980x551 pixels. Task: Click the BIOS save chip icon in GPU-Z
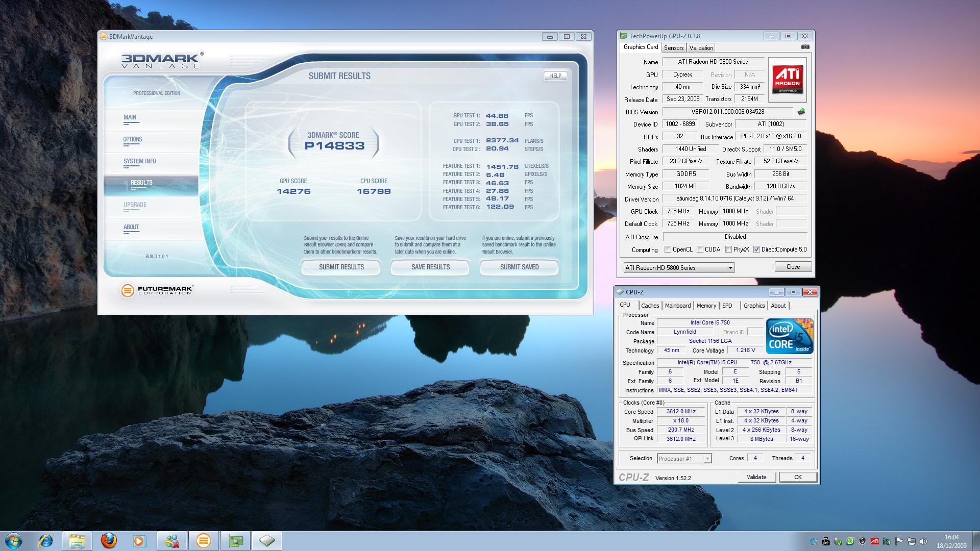(801, 112)
